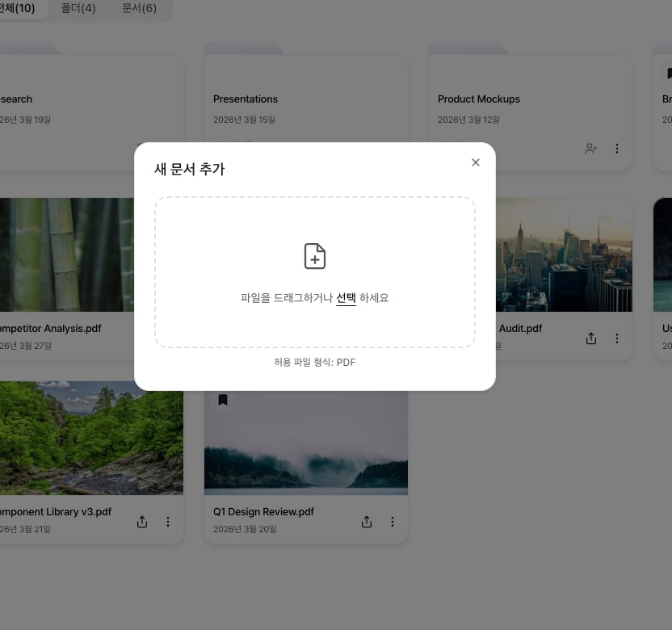Image resolution: width=672 pixels, height=630 pixels.
Task: Open the more options menu for Product Mockups
Action: 617,149
